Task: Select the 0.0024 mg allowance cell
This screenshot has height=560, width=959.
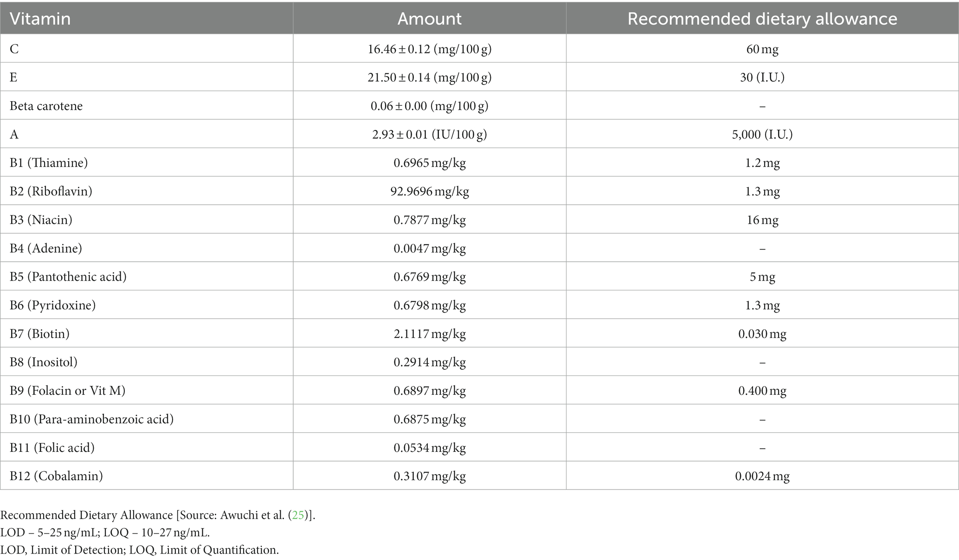Action: point(762,476)
